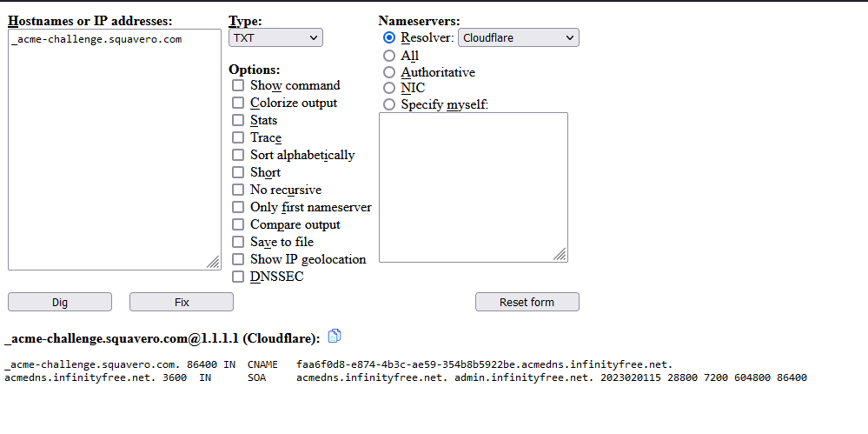Screen dimensions: 868x434
Task: Copy results with the clipboard icon
Action: (335, 336)
